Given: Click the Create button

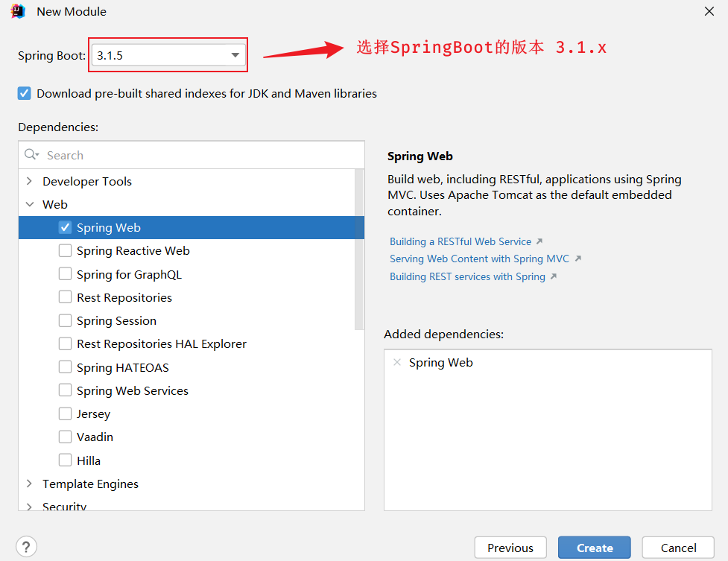Looking at the screenshot, I should click(595, 548).
